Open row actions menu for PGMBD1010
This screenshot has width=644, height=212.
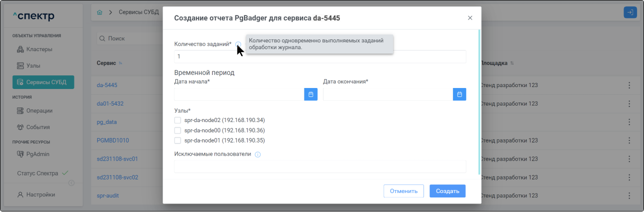[629, 141]
